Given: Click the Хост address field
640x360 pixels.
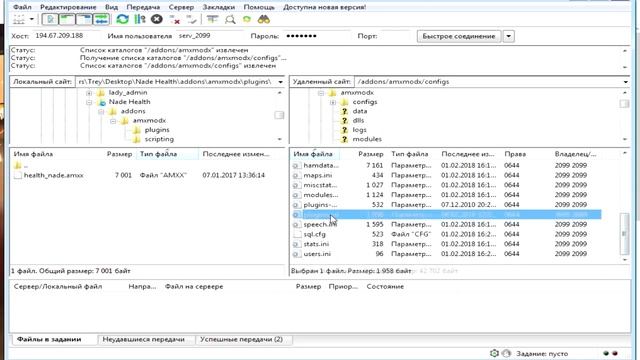Looking at the screenshot, I should 66,36.
